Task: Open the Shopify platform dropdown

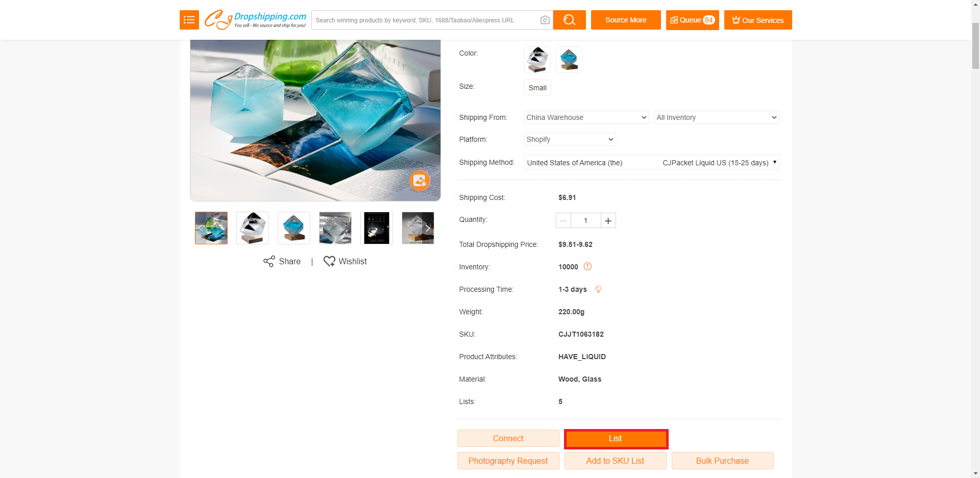Action: pos(570,139)
